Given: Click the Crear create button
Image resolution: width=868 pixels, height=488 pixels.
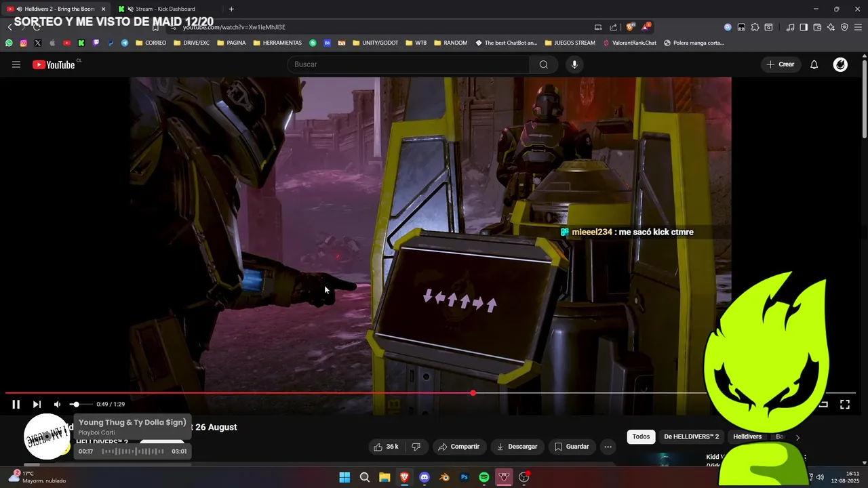Looking at the screenshot, I should (780, 64).
